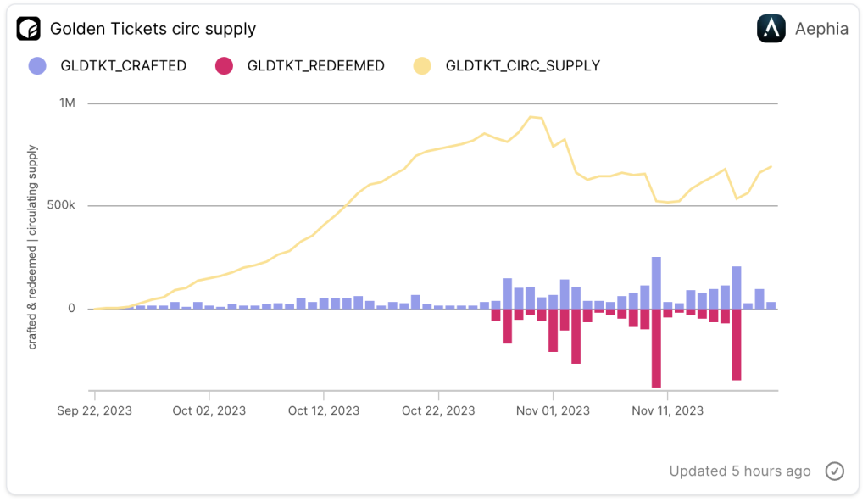Toggle the GLDTKT_CIRC_SUPPLY series label
Image resolution: width=868 pixels, height=502 pixels.
522,65
